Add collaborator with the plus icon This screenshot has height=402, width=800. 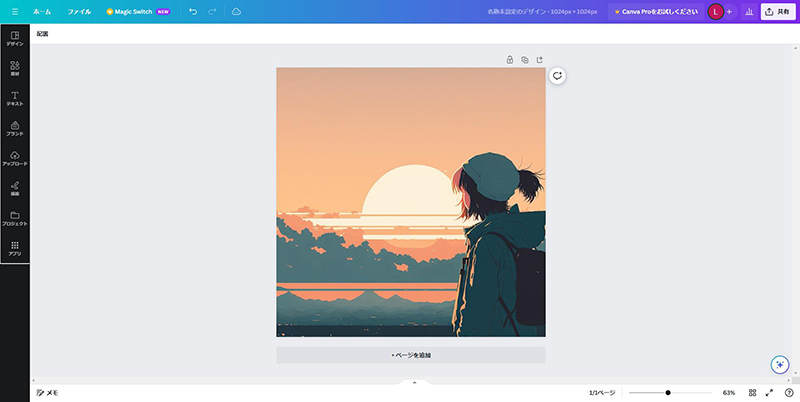[729, 12]
